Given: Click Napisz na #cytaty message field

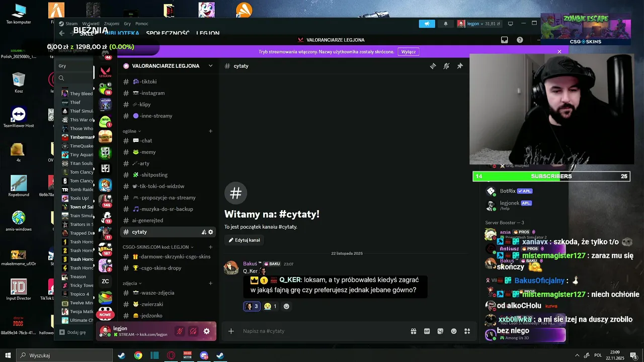Looking at the screenshot, I should pyautogui.click(x=322, y=331).
